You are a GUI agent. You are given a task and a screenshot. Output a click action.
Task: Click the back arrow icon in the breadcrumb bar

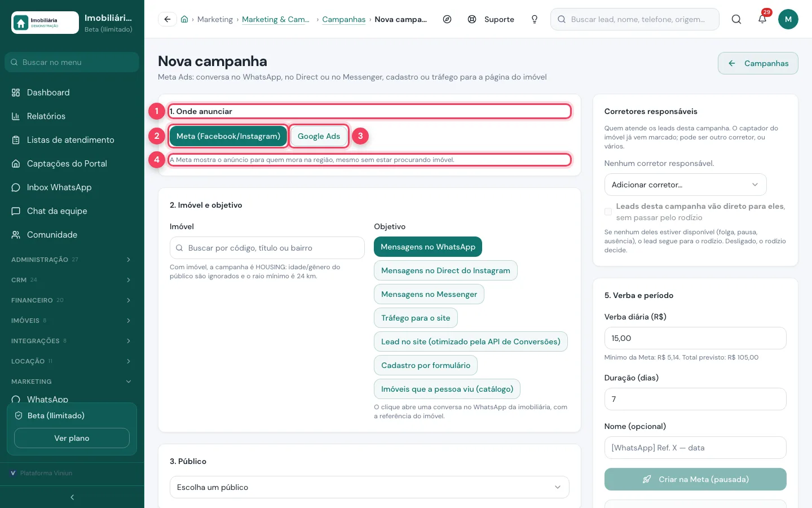tap(167, 19)
